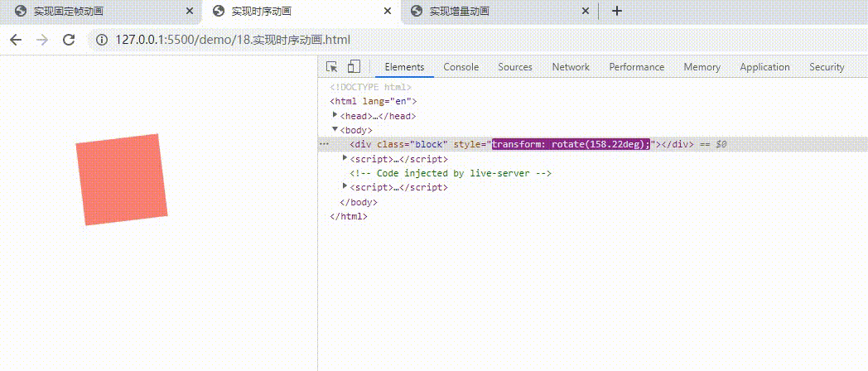Select the closing </html> tag
The image size is (868, 371).
[x=349, y=216]
